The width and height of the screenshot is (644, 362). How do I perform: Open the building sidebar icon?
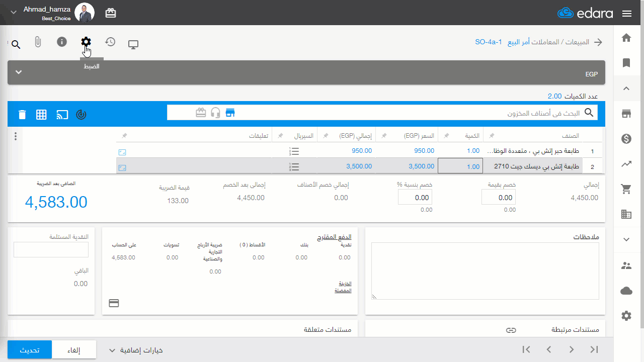point(626,214)
